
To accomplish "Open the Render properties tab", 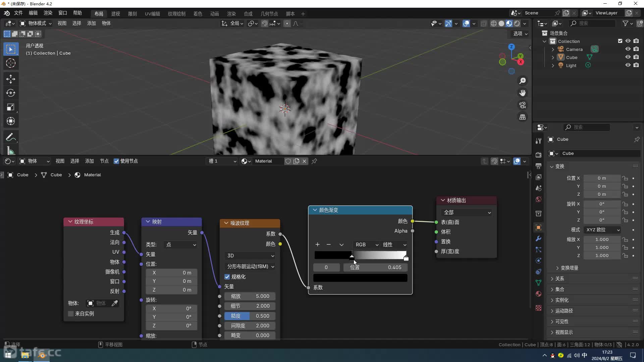I will pyautogui.click(x=538, y=155).
